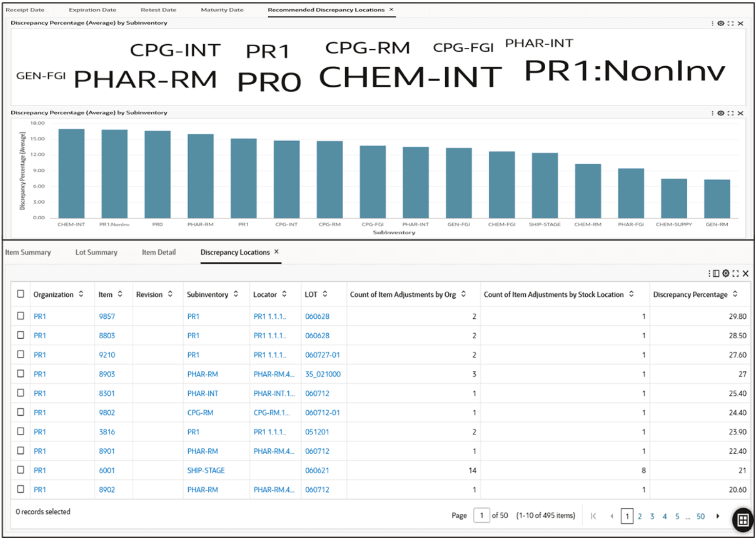756x539 pixels.
Task: Open more options menu on tag cloud panel
Action: [x=712, y=24]
